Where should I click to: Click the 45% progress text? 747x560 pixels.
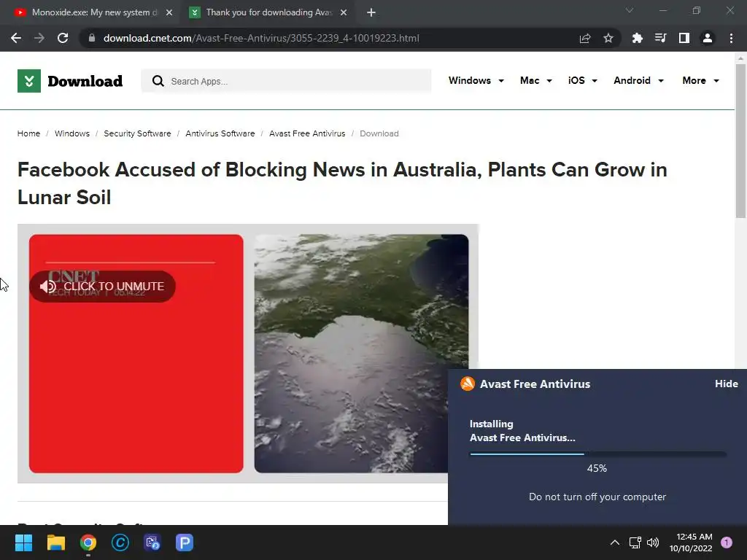click(597, 469)
